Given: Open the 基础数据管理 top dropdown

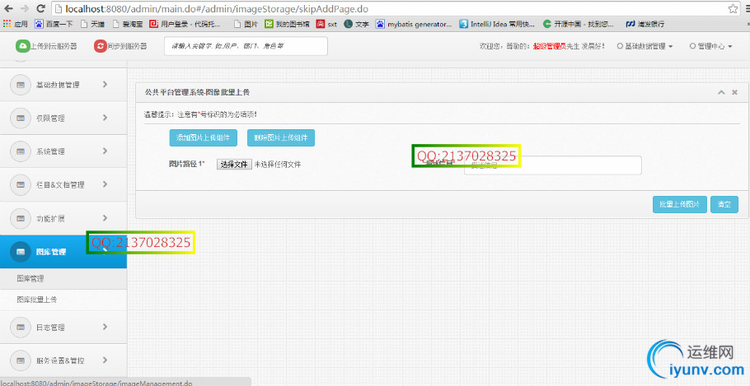Looking at the screenshot, I should tap(645, 46).
